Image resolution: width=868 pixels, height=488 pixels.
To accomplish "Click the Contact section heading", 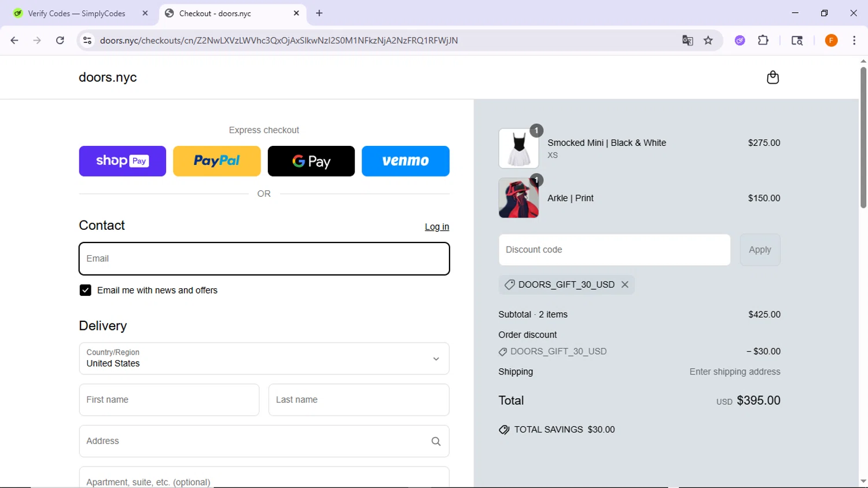I will 102,225.
